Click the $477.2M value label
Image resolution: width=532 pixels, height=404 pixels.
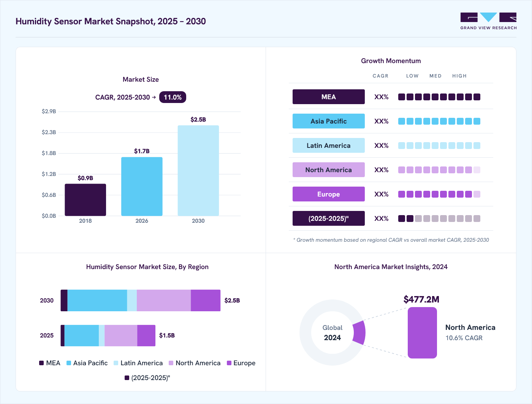421,299
